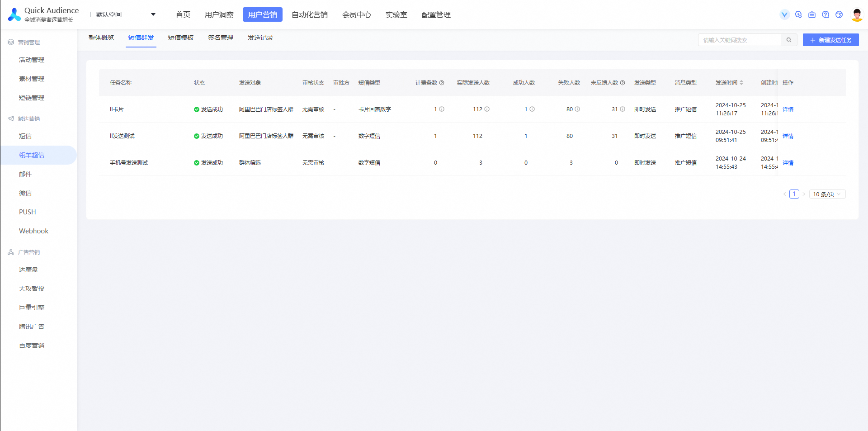Go to previous page arrow in pagination
868x431 pixels.
point(785,194)
